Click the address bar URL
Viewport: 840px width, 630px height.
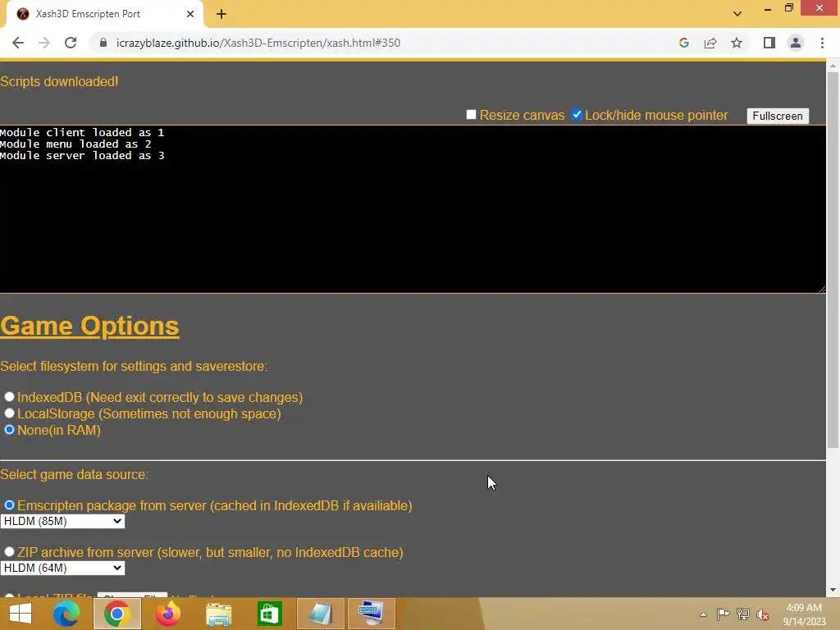[x=258, y=43]
